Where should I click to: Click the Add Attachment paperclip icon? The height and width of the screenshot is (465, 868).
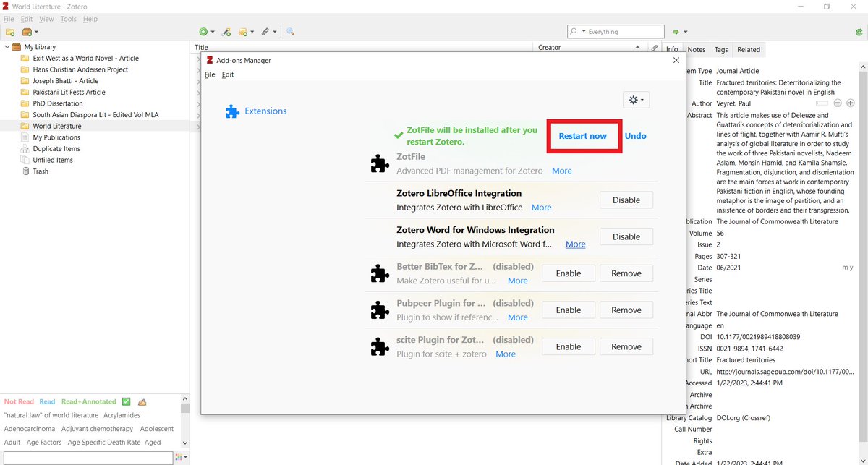pyautogui.click(x=266, y=32)
